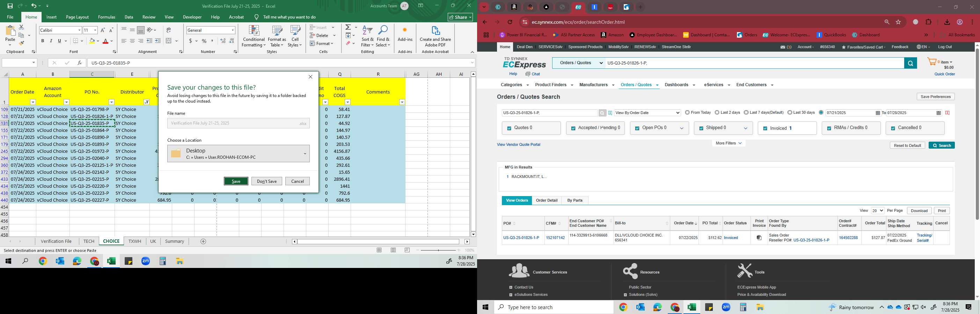Click the Excel zoom slider in status bar

pos(438,250)
